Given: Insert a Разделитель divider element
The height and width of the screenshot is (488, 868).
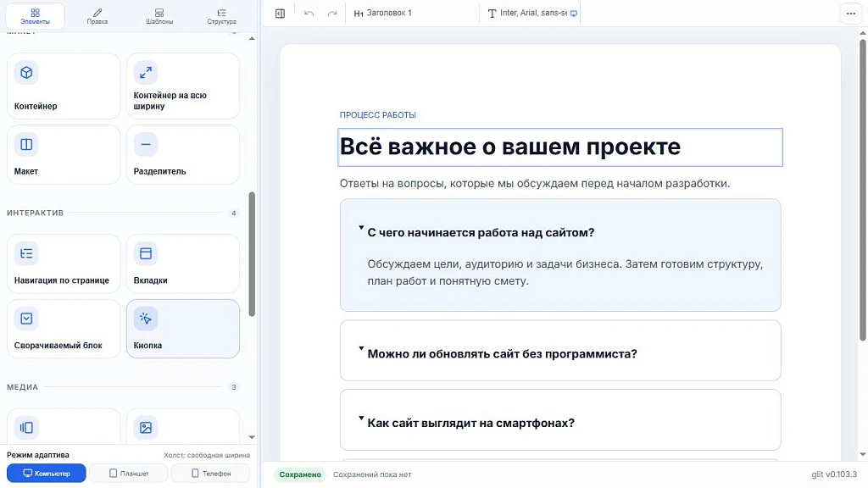Looking at the screenshot, I should coord(183,154).
